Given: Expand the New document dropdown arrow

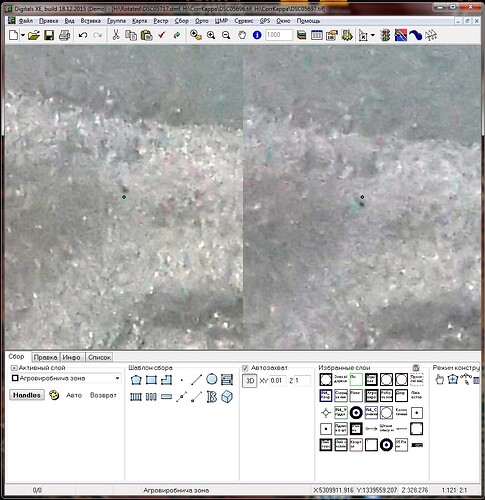Looking at the screenshot, I should pos(23,35).
